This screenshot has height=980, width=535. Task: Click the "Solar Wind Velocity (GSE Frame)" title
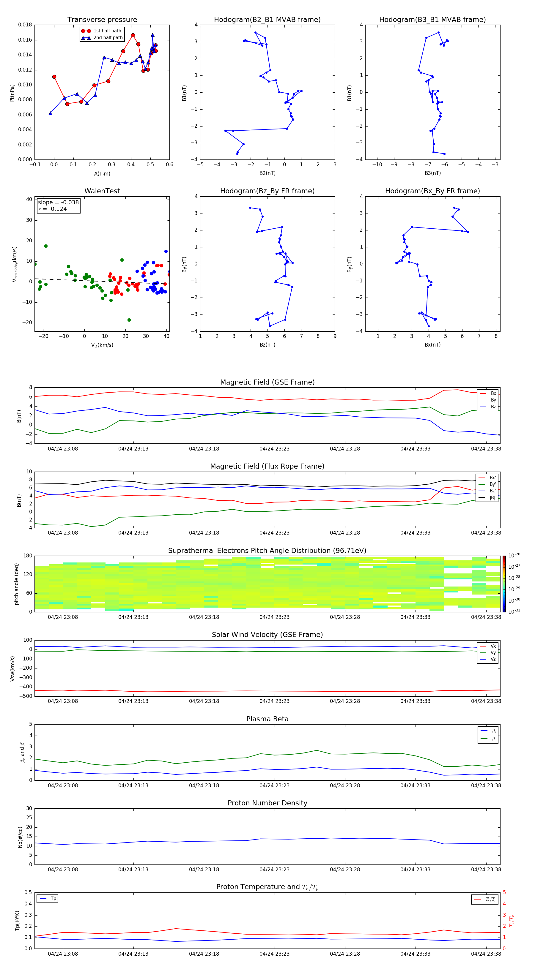267,635
